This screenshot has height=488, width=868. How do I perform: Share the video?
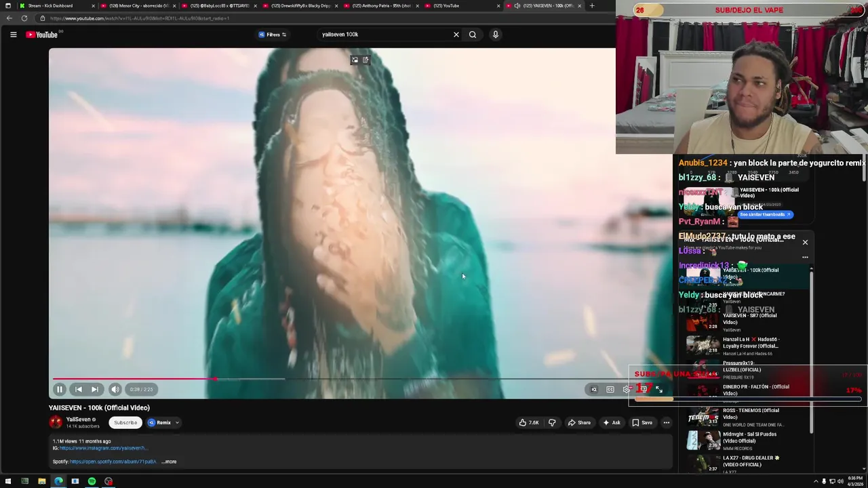click(x=579, y=422)
